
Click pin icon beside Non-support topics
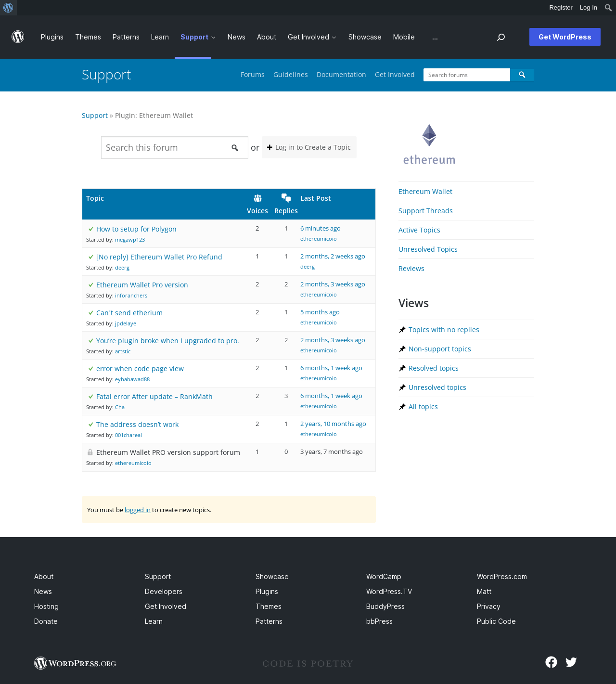[402, 349]
